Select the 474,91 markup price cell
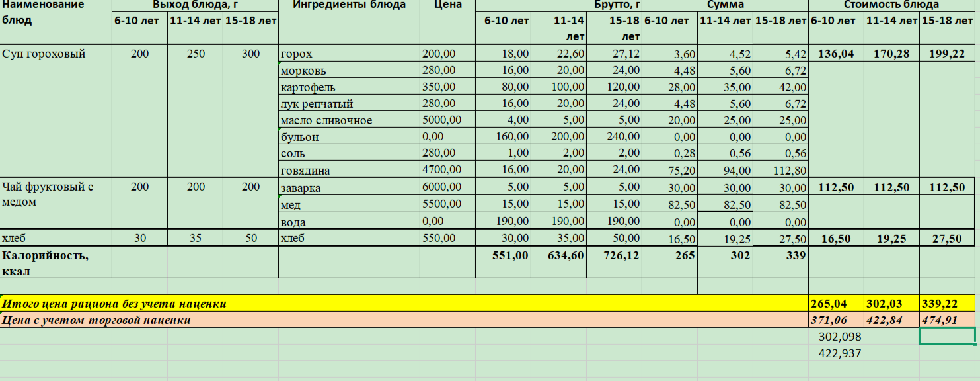The image size is (980, 381). (947, 320)
